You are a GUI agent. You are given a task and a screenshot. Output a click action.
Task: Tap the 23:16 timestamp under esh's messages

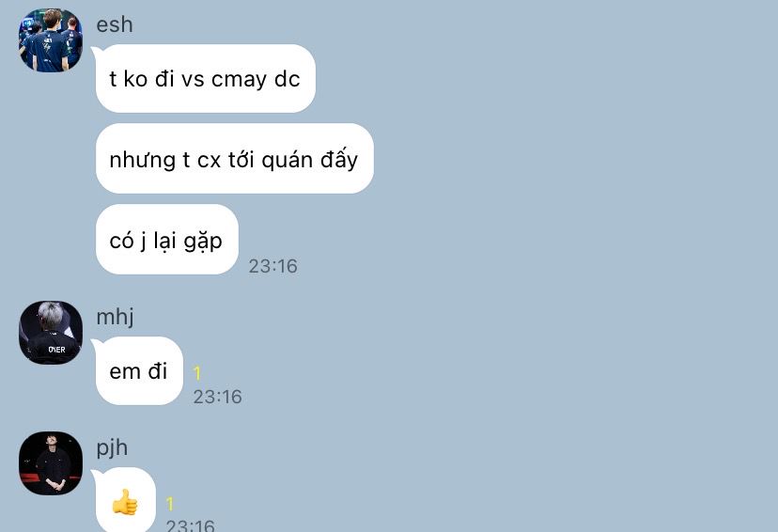tap(272, 266)
